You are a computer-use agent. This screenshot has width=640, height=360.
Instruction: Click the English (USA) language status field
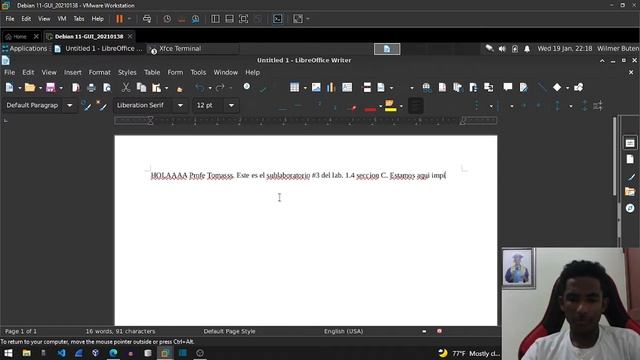[x=343, y=331]
